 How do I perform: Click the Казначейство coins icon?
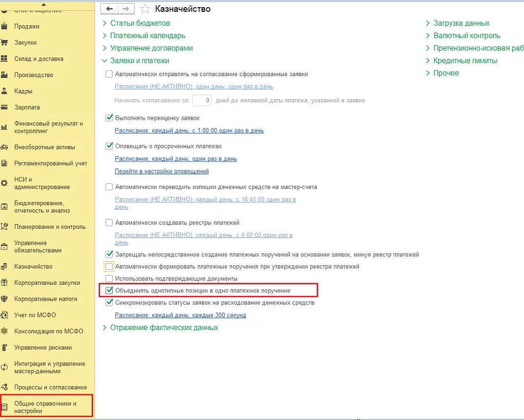tap(4, 266)
